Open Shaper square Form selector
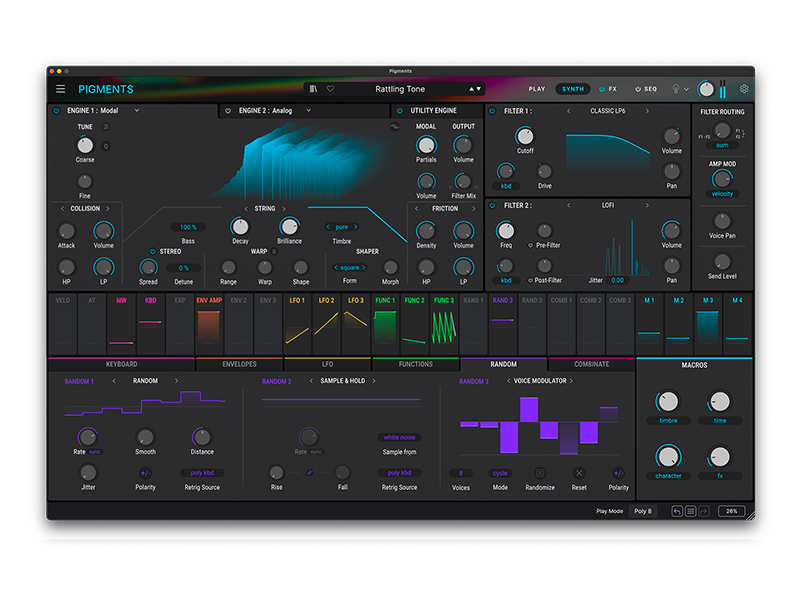This screenshot has height=600, width=800. [349, 267]
